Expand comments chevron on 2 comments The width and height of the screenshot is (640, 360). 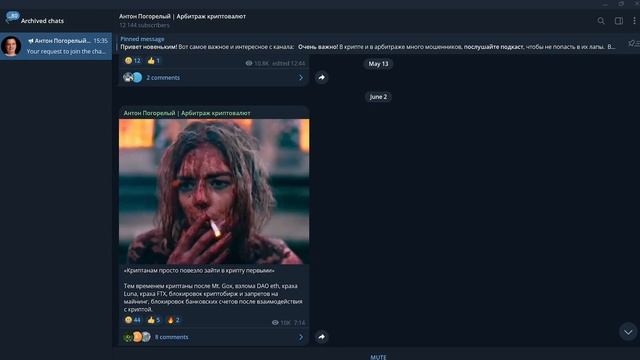[301, 77]
